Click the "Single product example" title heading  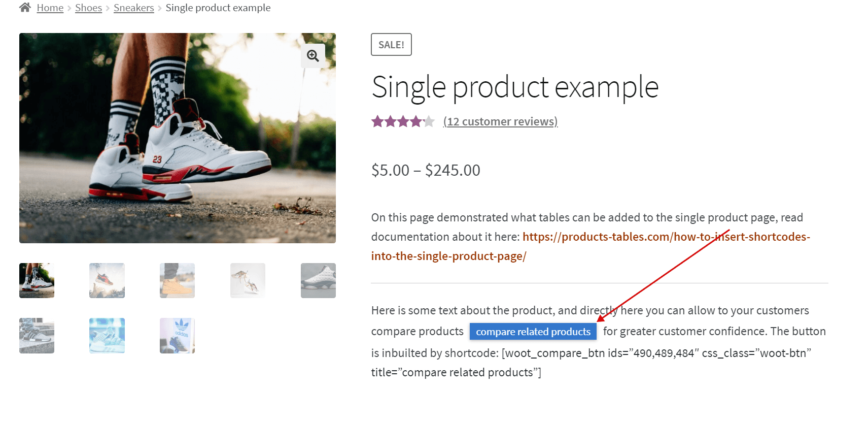(x=515, y=87)
